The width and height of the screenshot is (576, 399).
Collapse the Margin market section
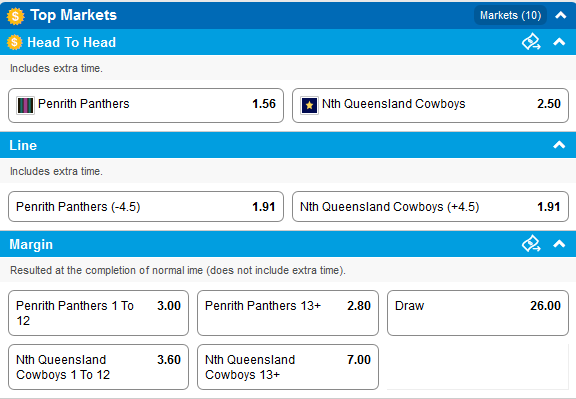559,244
